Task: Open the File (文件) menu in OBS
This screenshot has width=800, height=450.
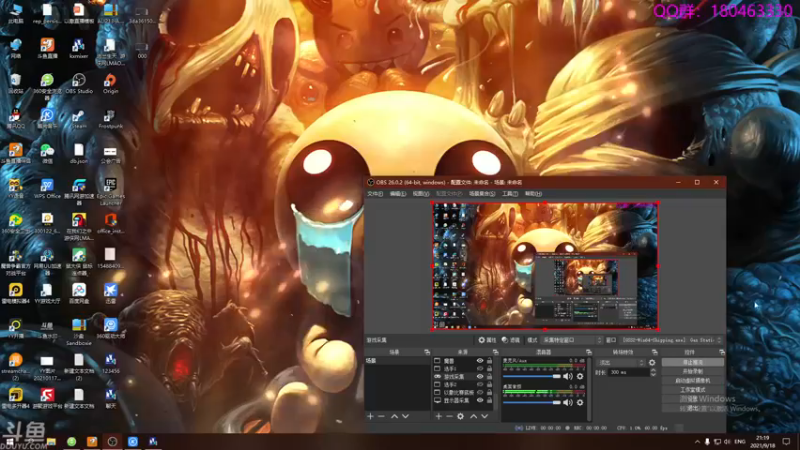Action: (374, 194)
